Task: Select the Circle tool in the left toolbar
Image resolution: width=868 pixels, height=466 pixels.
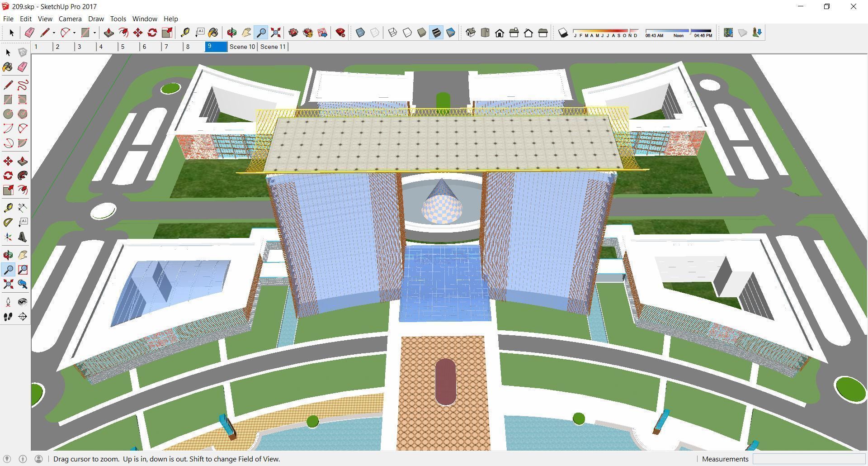Action: [8, 114]
